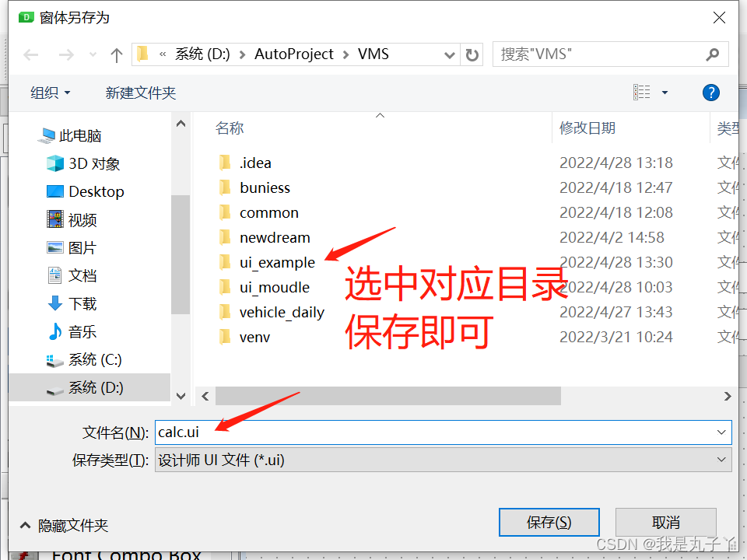This screenshot has width=747, height=560.
Task: Click the 取消 cancel button
Action: click(665, 523)
